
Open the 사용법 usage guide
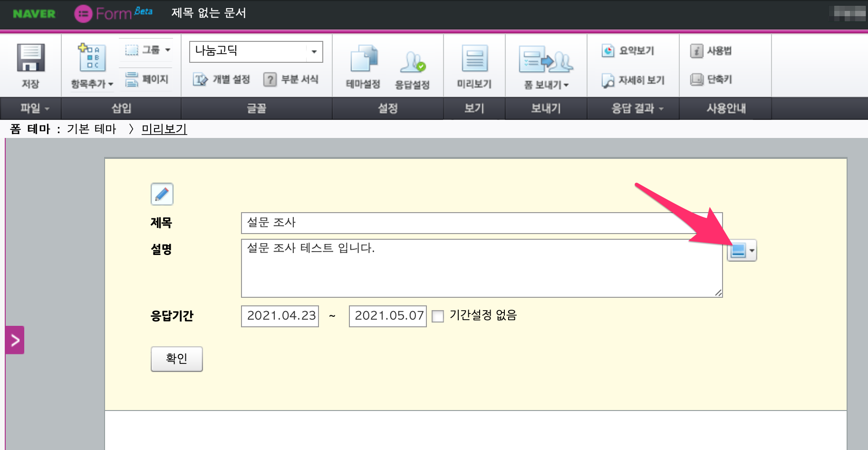[711, 51]
